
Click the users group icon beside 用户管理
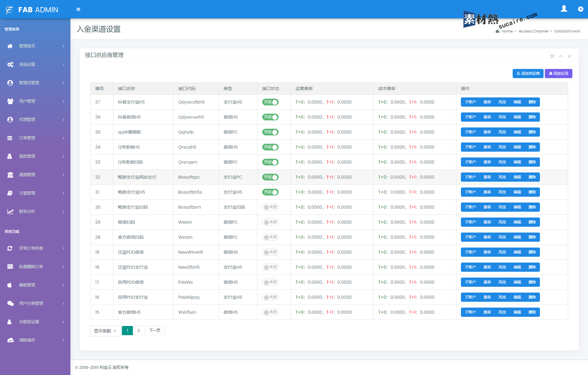click(10, 101)
